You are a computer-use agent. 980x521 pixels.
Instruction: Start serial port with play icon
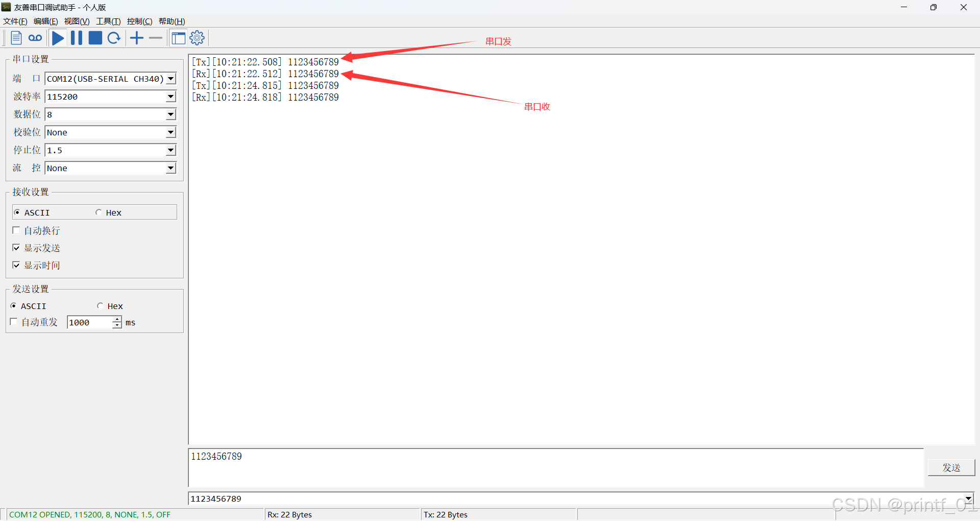(x=58, y=38)
